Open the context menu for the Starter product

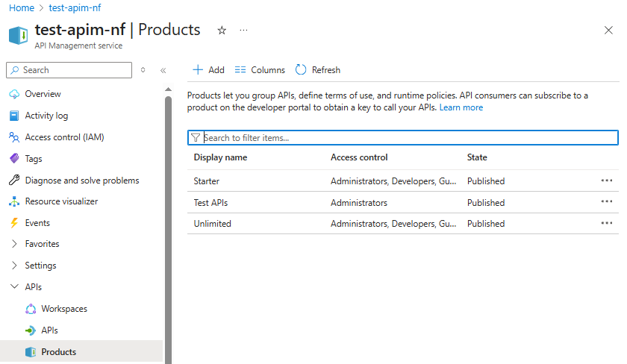pyautogui.click(x=607, y=181)
